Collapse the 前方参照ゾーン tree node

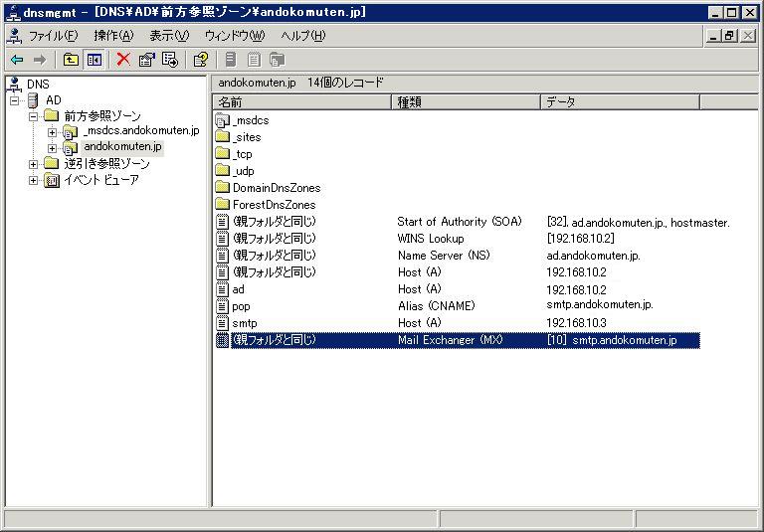point(33,116)
